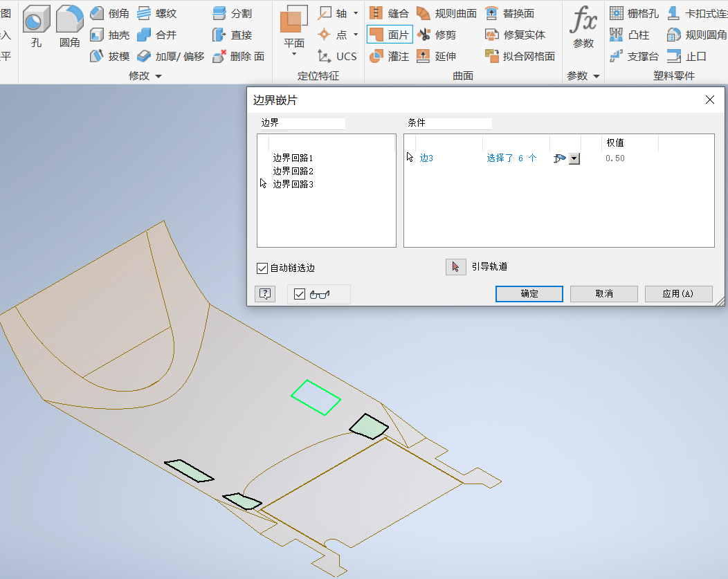Screen dimensions: 728x579
Task: Open the 平面 dropdown arrow
Action: 294,54
